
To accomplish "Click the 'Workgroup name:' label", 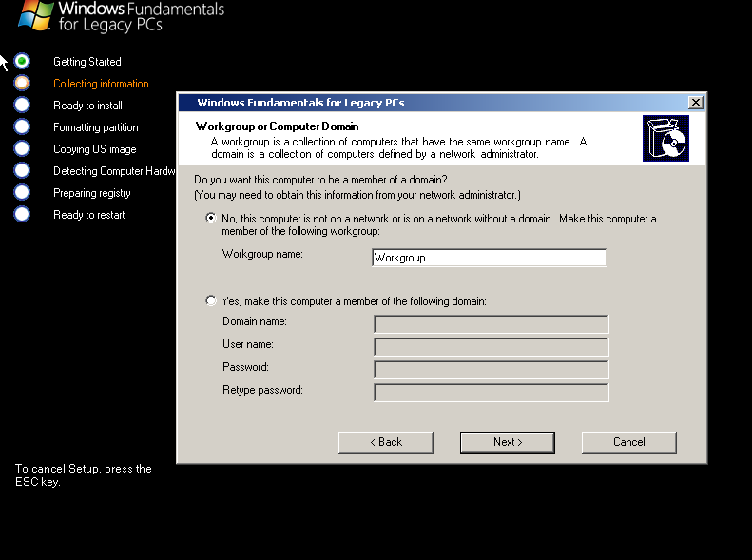I will point(262,254).
